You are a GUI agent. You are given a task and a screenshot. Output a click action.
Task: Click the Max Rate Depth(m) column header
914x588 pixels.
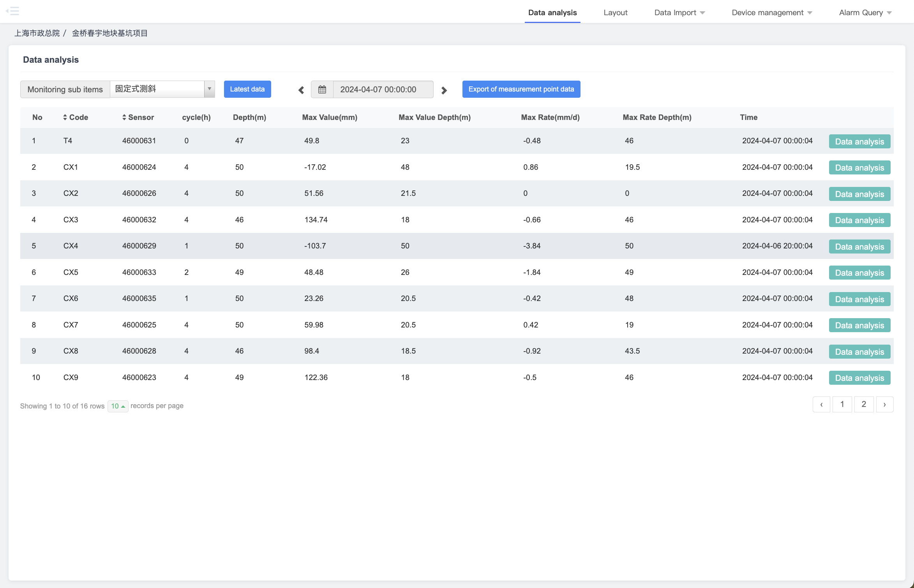[657, 117]
